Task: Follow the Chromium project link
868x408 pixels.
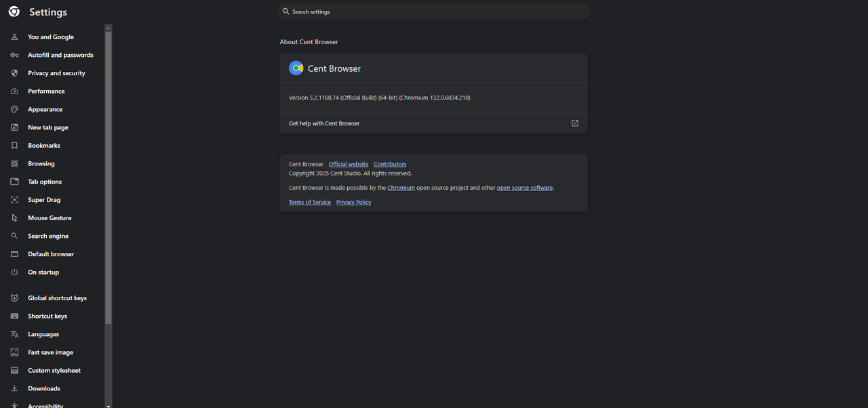Action: point(401,188)
